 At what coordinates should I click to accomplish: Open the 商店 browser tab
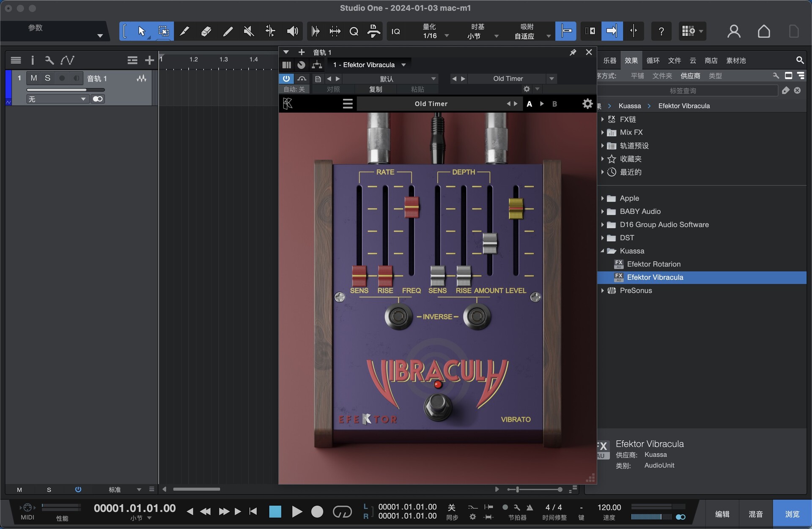pyautogui.click(x=711, y=61)
